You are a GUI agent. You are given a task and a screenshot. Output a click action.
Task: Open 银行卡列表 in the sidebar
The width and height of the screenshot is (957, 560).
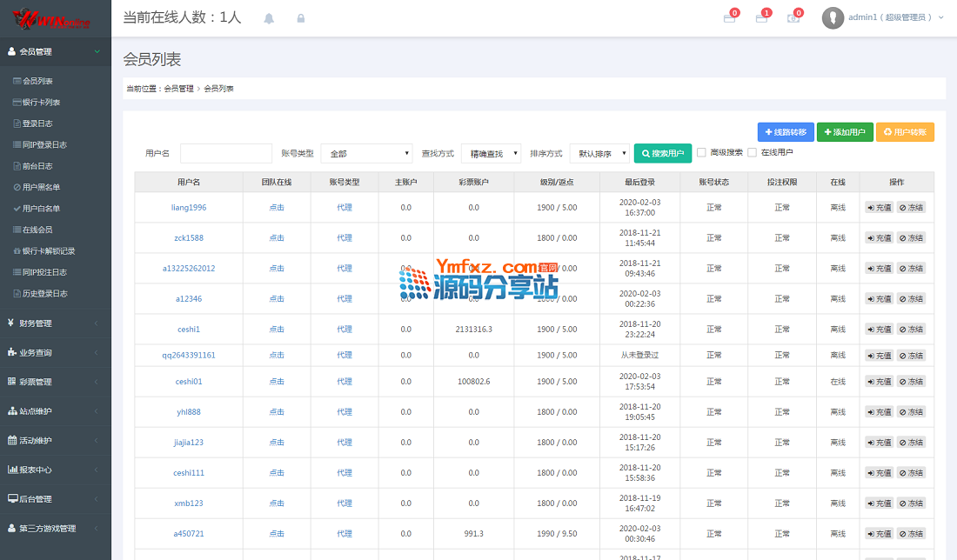click(x=41, y=103)
